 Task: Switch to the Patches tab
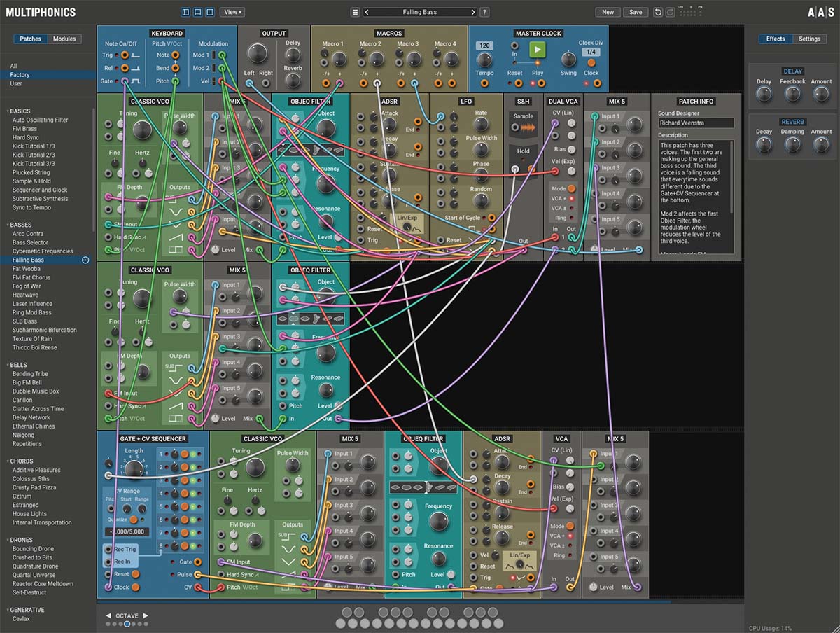pos(31,39)
